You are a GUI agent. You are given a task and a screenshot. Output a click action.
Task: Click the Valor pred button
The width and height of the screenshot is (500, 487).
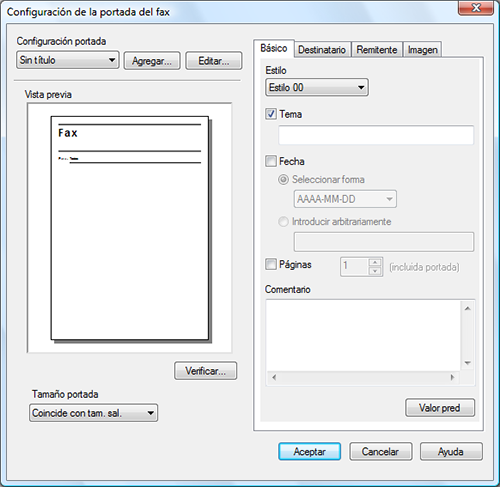pyautogui.click(x=440, y=408)
